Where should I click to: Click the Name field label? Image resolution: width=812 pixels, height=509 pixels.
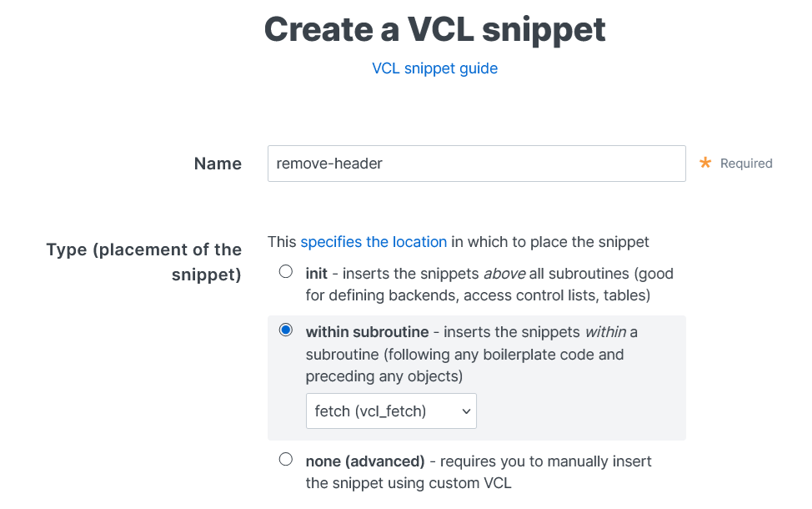click(x=217, y=164)
